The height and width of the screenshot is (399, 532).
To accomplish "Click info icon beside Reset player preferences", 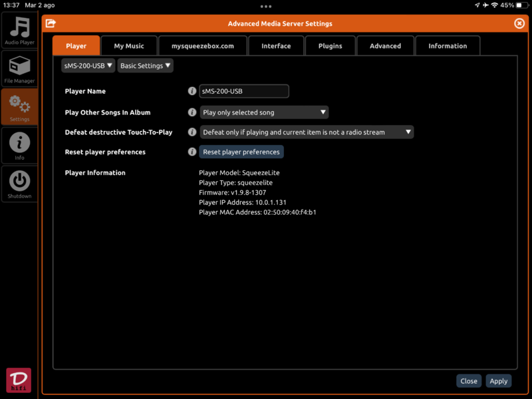I will (x=192, y=152).
